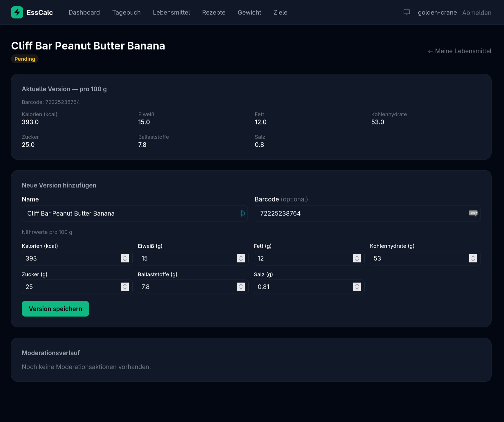Click the Barcode: 72225238764 text
This screenshot has height=422, width=504.
click(51, 102)
